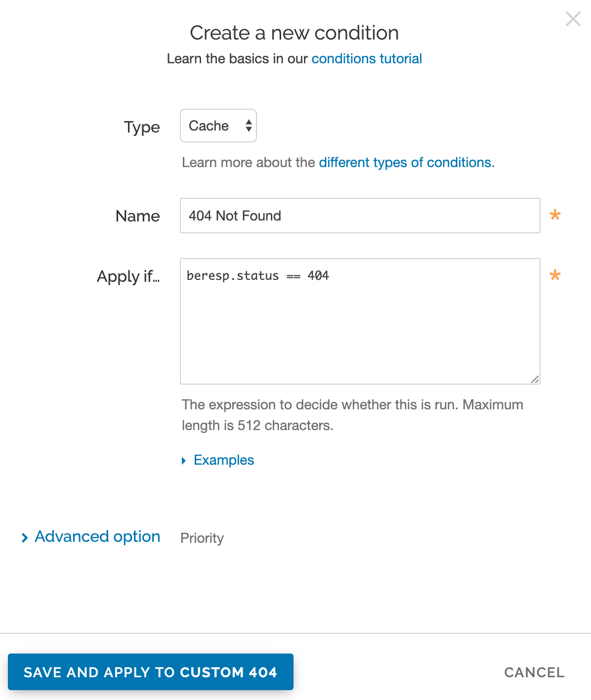This screenshot has width=591, height=700.
Task: Select the beresp.status expression text
Action: [258, 276]
